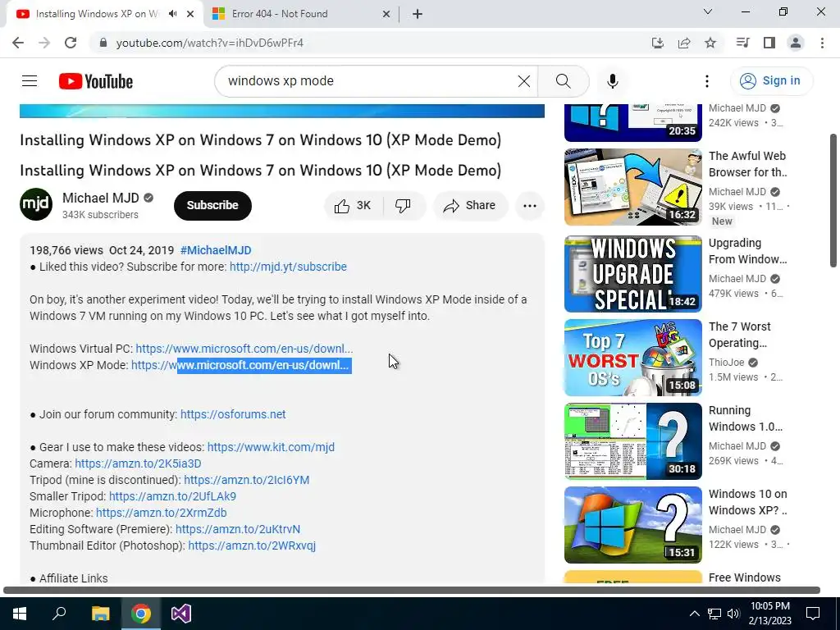Open the mjd.yt/subscribe link
The height and width of the screenshot is (630, 840).
(x=288, y=267)
